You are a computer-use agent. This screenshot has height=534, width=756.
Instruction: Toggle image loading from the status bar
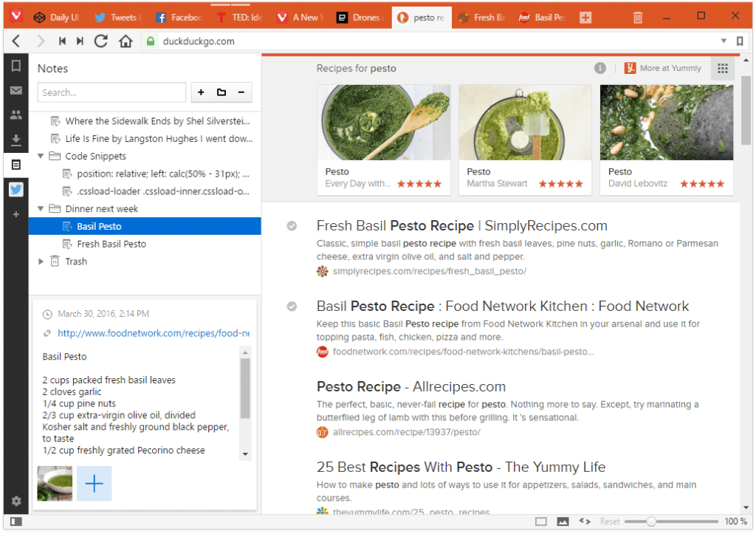tap(564, 521)
